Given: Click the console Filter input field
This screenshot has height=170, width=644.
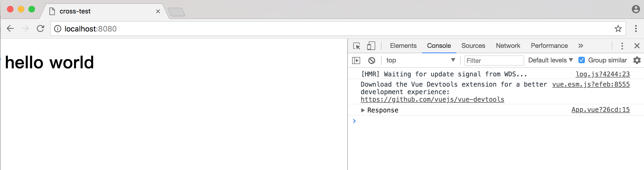Looking at the screenshot, I should point(494,61).
